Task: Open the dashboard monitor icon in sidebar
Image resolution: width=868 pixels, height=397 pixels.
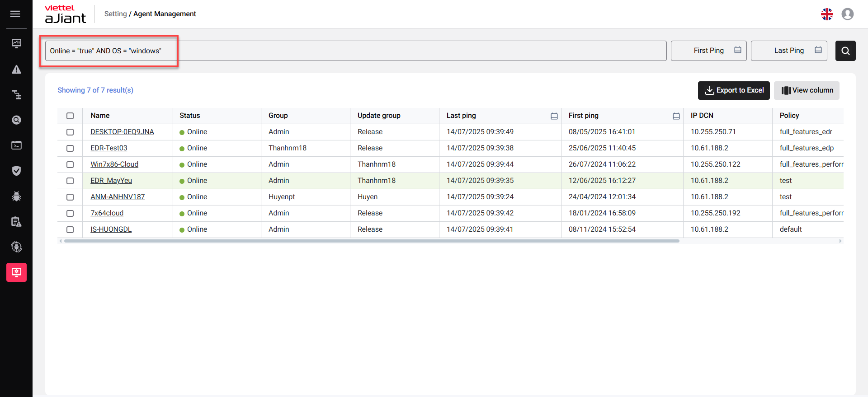Action: (16, 43)
